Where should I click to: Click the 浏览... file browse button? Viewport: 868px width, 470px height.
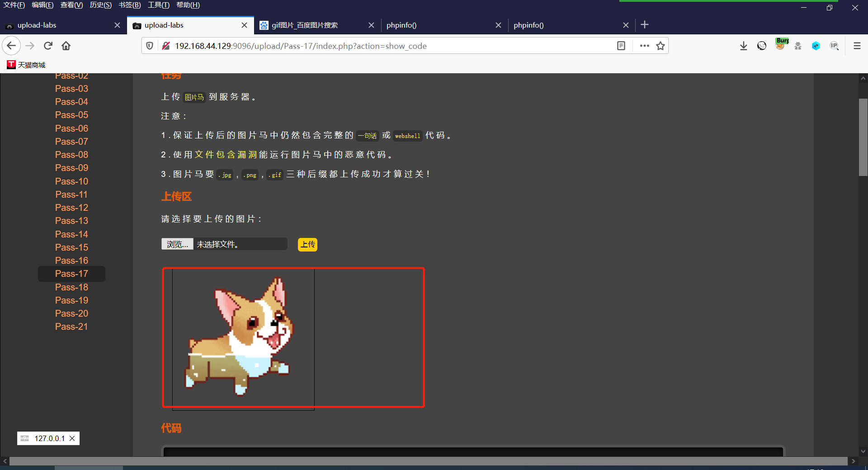pyautogui.click(x=177, y=244)
